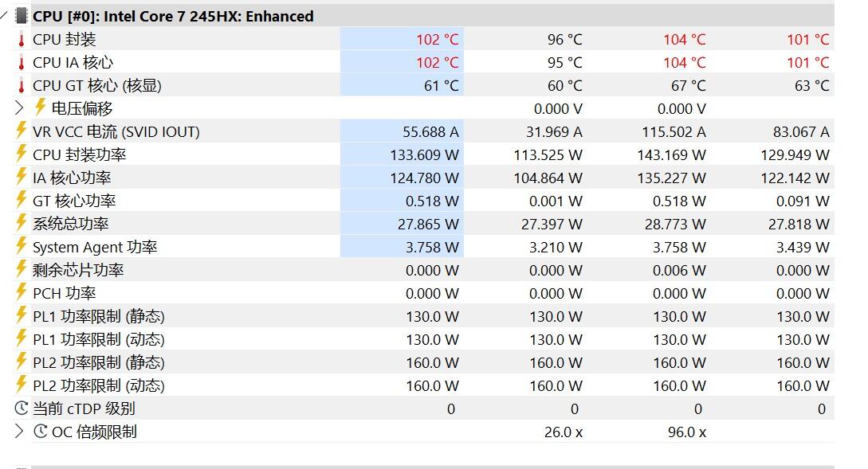Select the OC 倍频限制 label

(94, 432)
